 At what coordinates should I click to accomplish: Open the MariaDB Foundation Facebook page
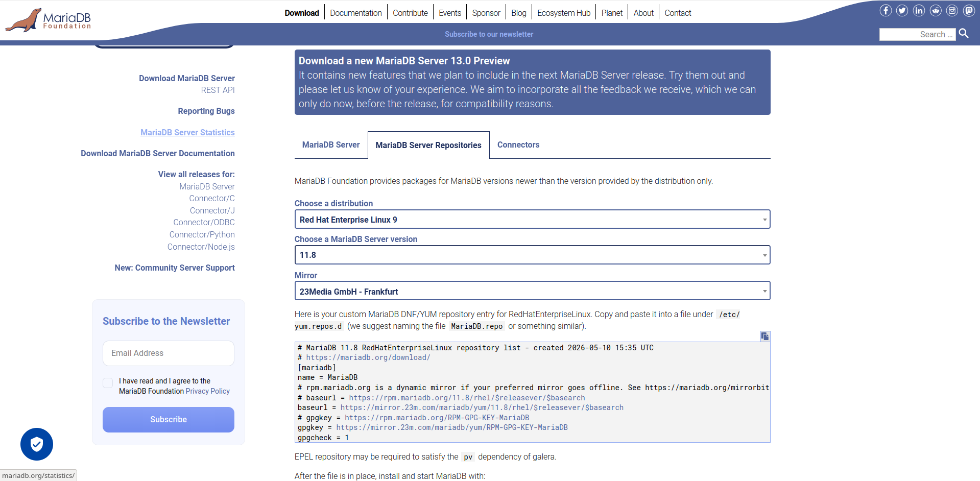(x=886, y=10)
